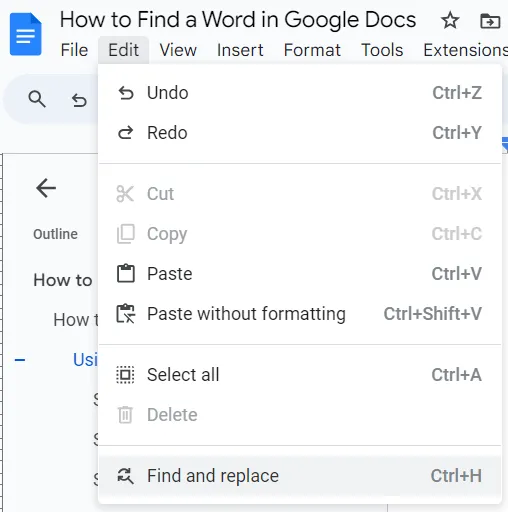The height and width of the screenshot is (512, 508).
Task: Choose Redo from the Edit menu
Action: [x=300, y=133]
